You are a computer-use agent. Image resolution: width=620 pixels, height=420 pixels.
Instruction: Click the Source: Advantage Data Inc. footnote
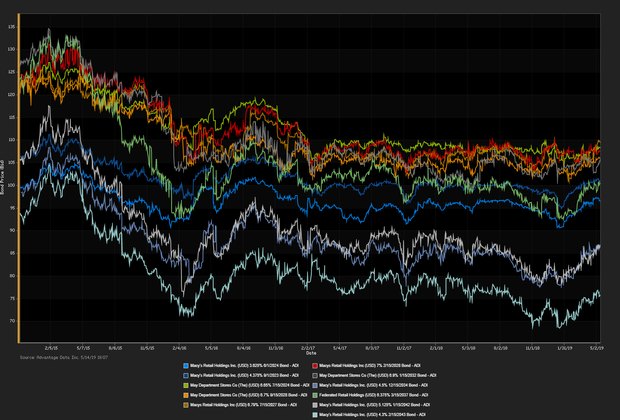pos(64,358)
